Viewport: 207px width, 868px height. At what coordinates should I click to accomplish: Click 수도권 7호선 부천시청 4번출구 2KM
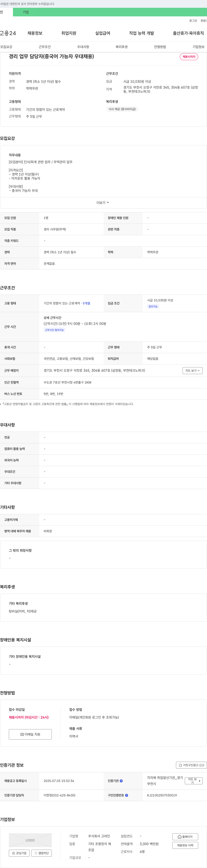67,382
